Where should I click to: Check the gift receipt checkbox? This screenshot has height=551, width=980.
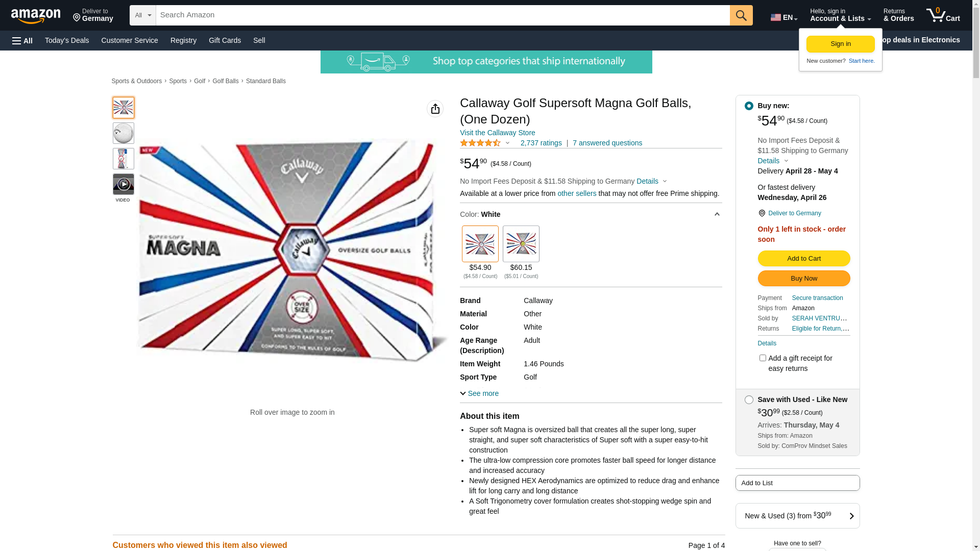point(763,358)
